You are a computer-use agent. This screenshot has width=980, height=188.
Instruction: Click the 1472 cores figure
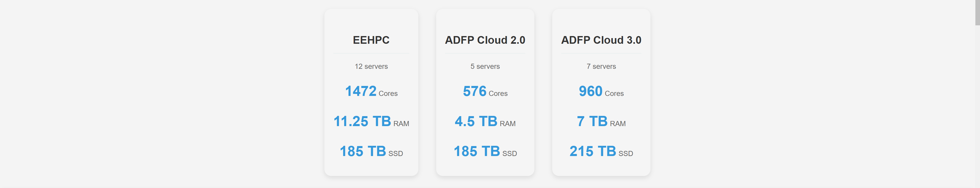point(360,91)
